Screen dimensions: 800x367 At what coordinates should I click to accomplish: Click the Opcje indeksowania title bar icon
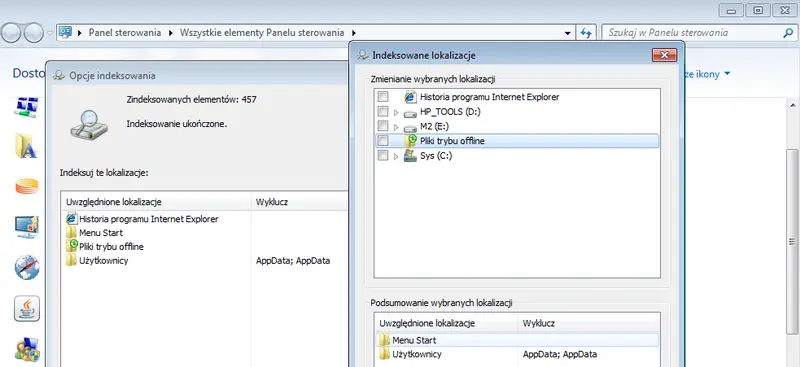tap(59, 76)
